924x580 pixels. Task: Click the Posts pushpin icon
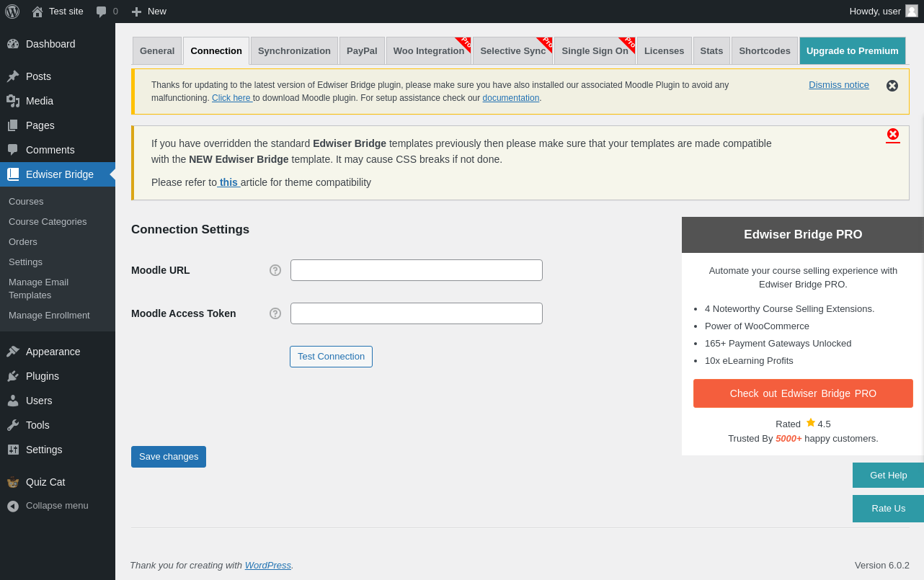coord(13,76)
